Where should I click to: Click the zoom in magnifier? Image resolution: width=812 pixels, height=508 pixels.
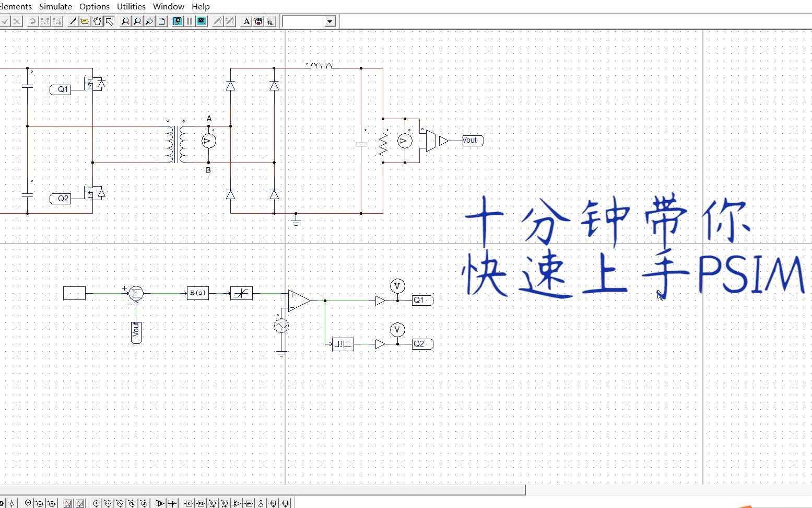click(x=125, y=21)
